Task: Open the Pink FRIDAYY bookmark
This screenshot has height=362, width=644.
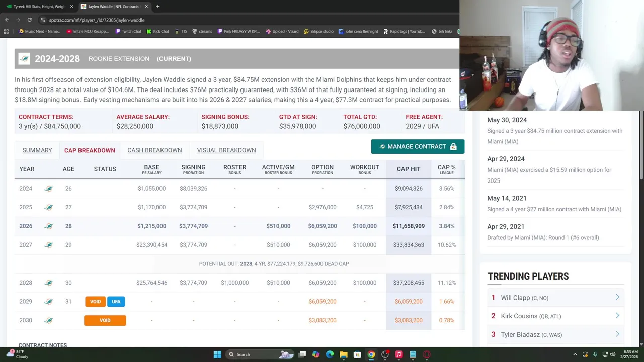Action: [238, 31]
